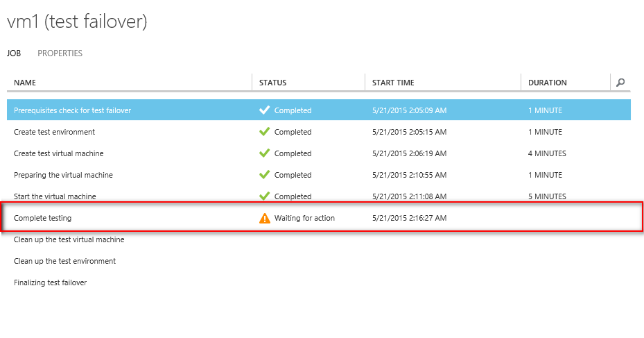Screen dimensions: 644x338
Task: Sort by the NAME column header
Action: tap(25, 83)
